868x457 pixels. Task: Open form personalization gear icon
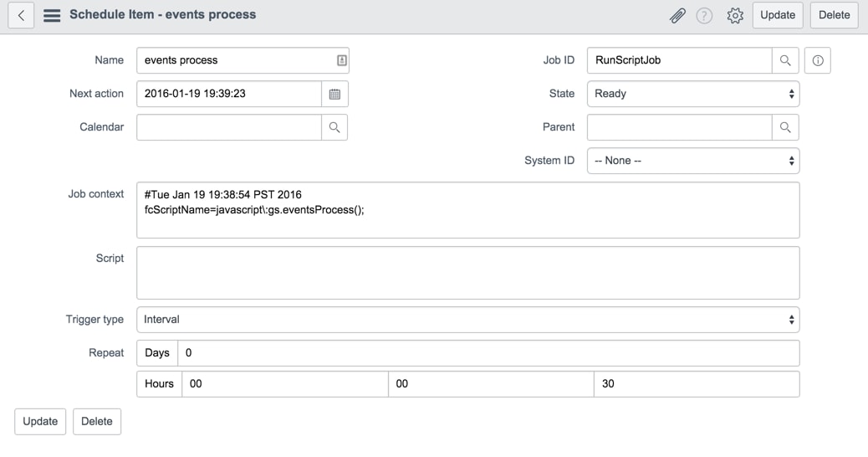(x=735, y=16)
